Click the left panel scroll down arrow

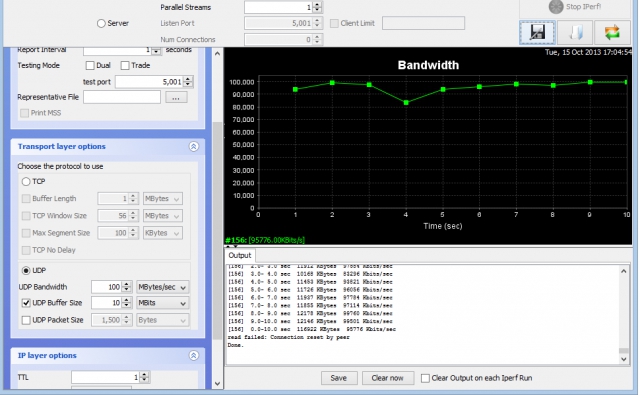pyautogui.click(x=218, y=384)
